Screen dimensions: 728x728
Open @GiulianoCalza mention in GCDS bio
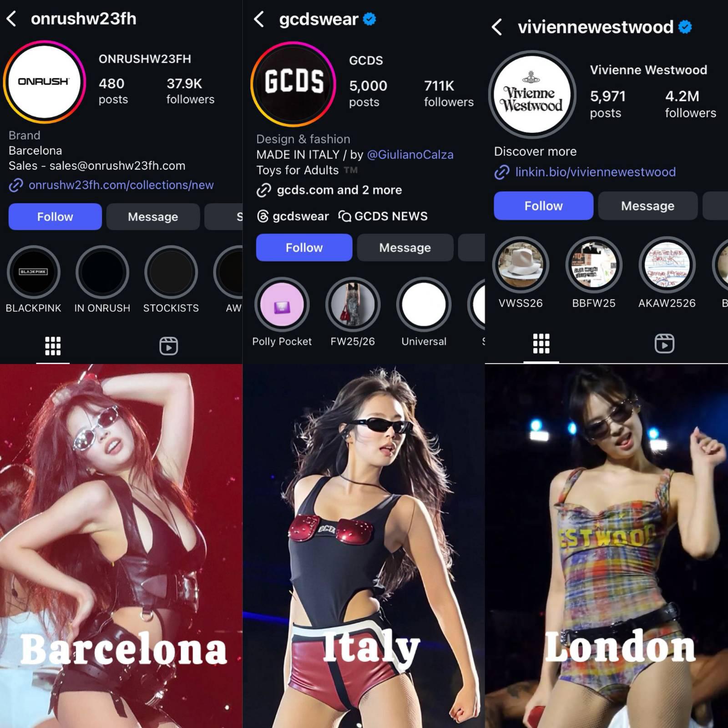tap(410, 155)
